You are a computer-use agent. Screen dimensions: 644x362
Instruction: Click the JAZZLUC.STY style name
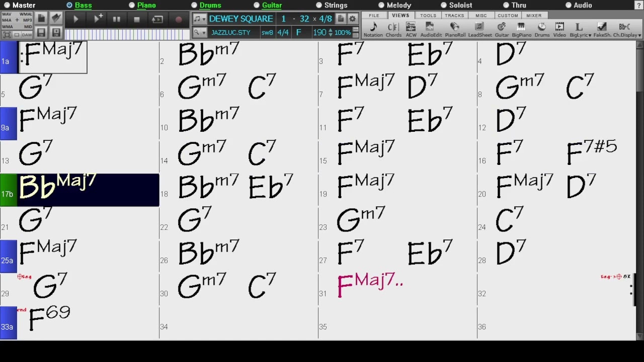coord(231,32)
